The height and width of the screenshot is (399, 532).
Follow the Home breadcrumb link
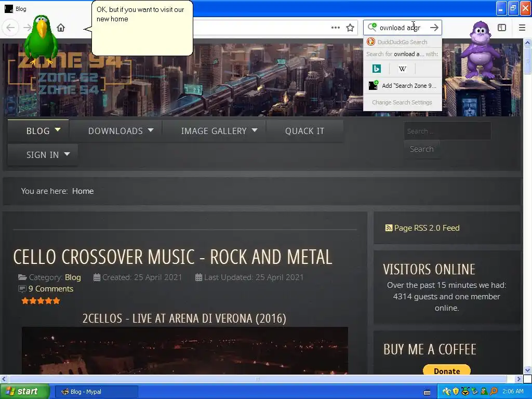click(x=83, y=191)
